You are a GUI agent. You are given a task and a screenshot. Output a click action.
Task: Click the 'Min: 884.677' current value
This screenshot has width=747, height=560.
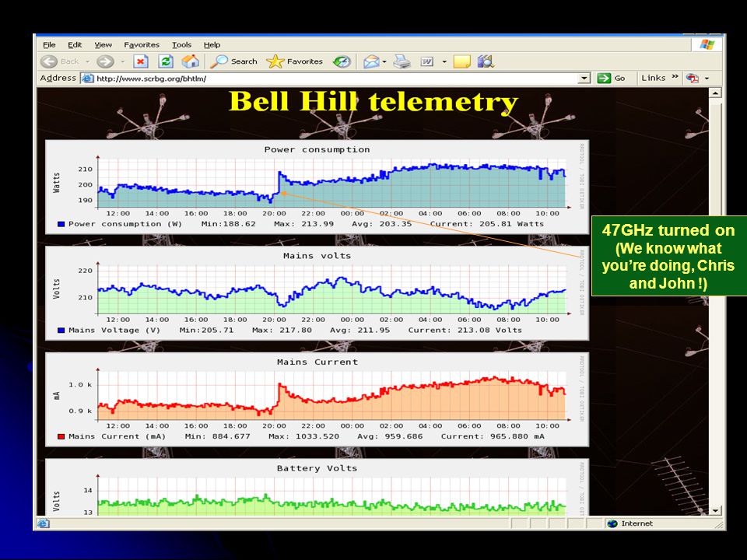218,436
